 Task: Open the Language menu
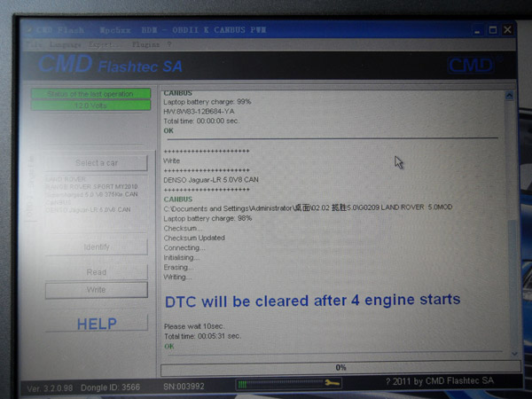point(65,45)
